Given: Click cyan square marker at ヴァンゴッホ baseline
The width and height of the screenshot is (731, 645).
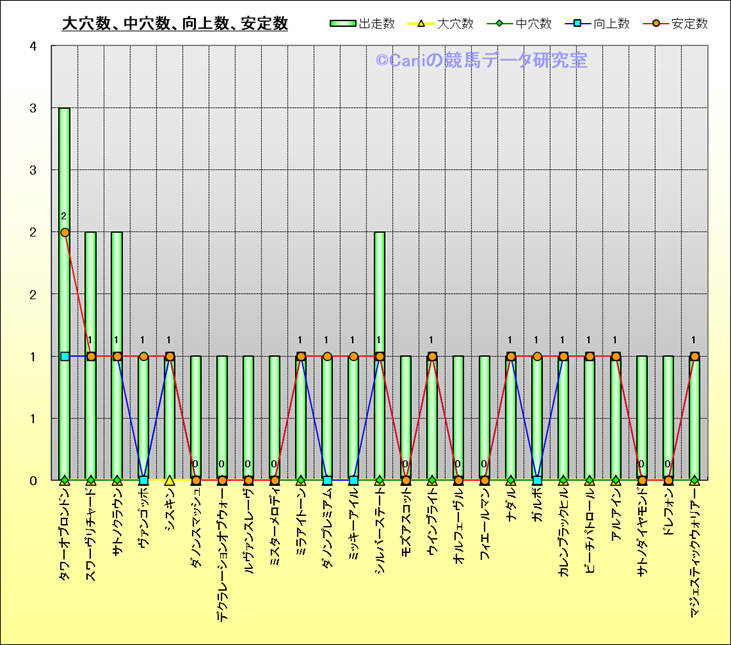Looking at the screenshot, I should coord(143,480).
